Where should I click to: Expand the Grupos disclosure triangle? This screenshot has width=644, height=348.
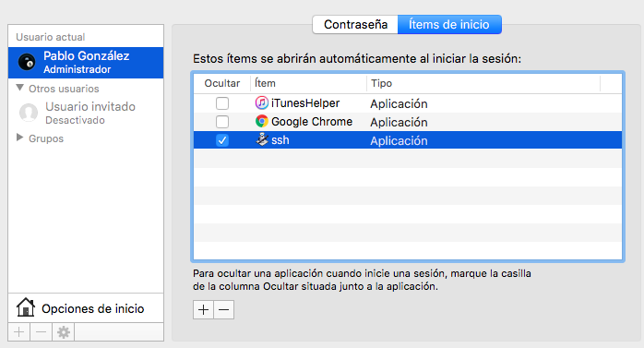pyautogui.click(x=19, y=138)
